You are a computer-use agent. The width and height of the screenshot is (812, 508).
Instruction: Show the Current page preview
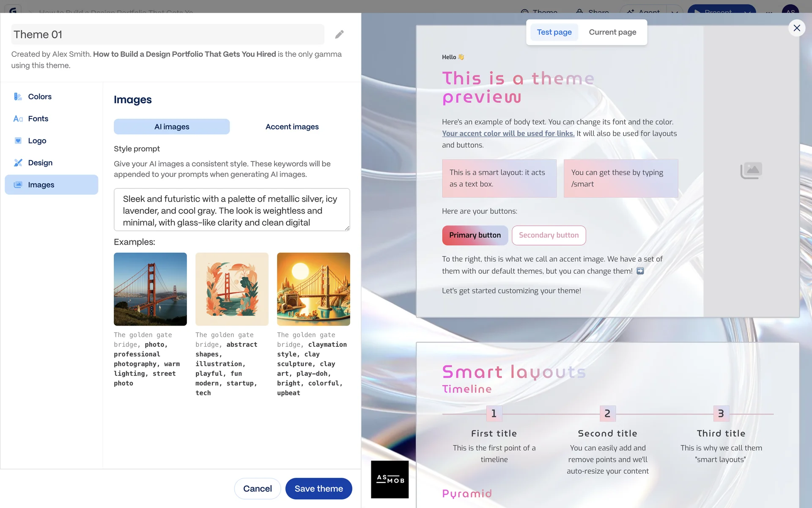pyautogui.click(x=612, y=32)
